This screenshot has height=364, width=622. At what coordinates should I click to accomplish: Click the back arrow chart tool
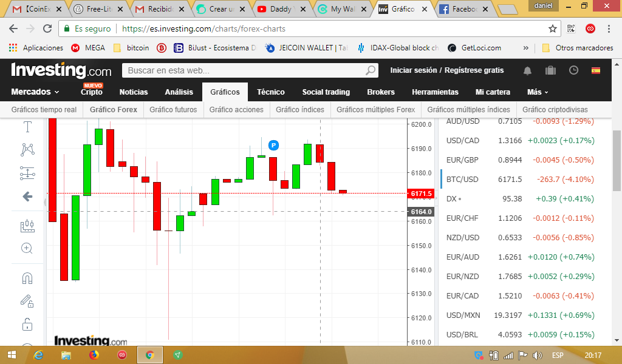(27, 196)
